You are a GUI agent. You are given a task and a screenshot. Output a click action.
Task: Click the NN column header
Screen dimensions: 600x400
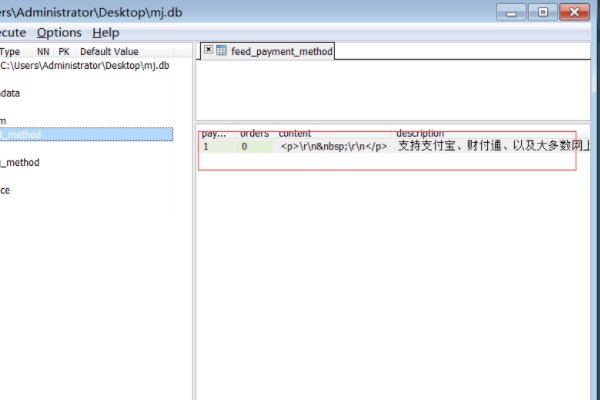click(x=43, y=51)
